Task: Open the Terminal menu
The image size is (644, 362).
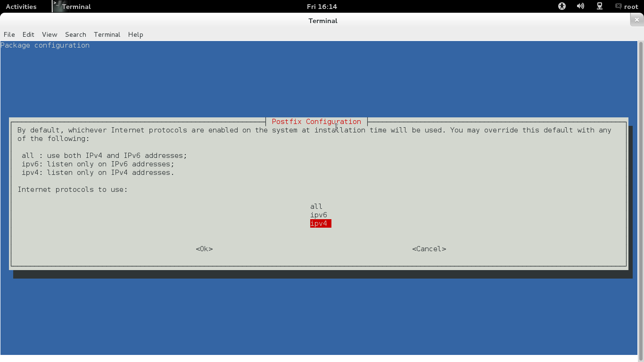Action: [107, 34]
